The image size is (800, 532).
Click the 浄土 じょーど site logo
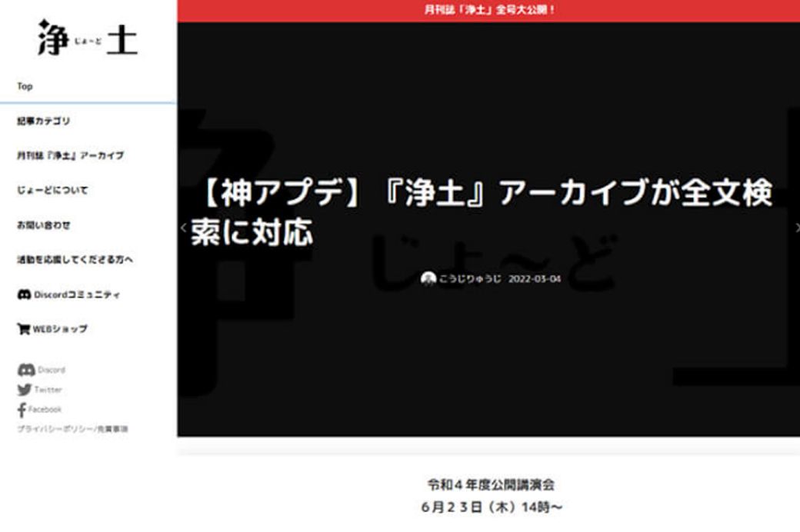point(88,38)
